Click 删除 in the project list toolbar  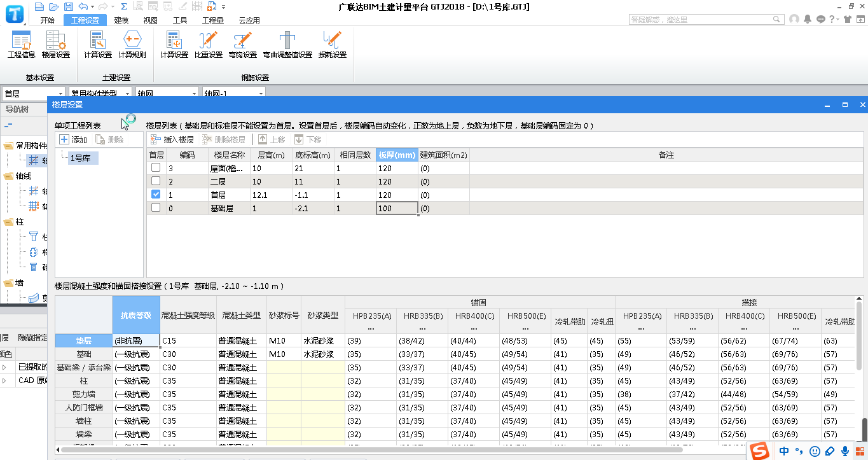(x=109, y=139)
